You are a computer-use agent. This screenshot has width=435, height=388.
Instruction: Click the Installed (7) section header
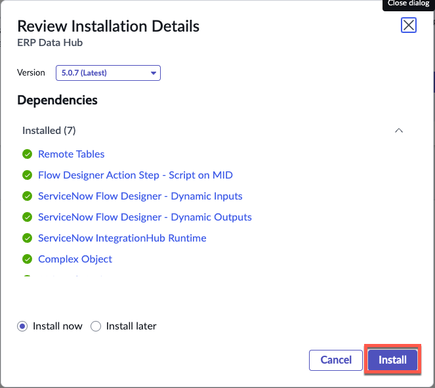click(x=49, y=130)
